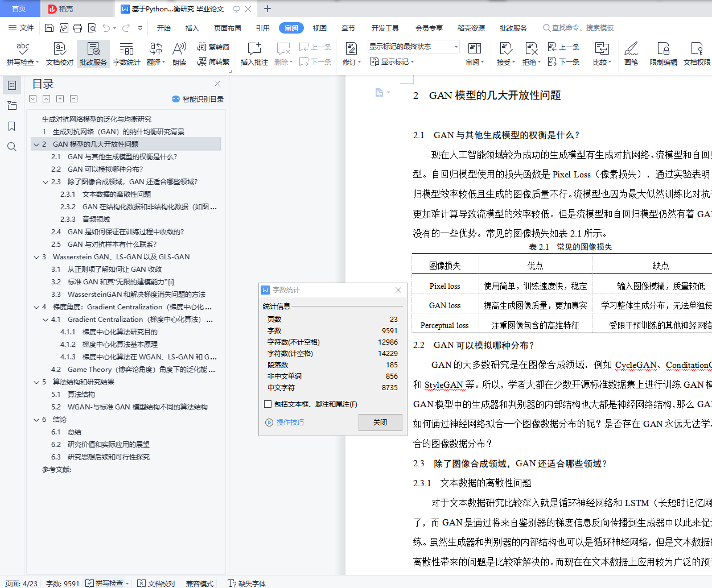Screen dimensions: 712x588
Task: Open the bookmark panel in the sidebar
Action: point(12,126)
